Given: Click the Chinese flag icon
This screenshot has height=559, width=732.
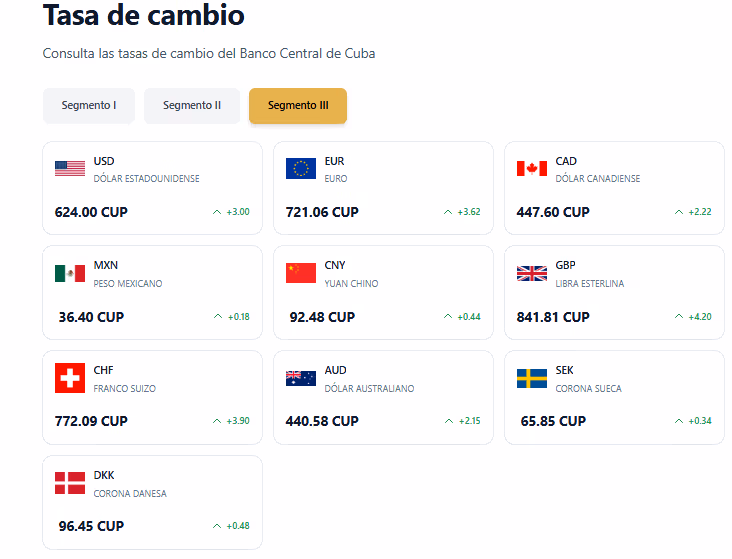Looking at the screenshot, I should pos(301,273).
